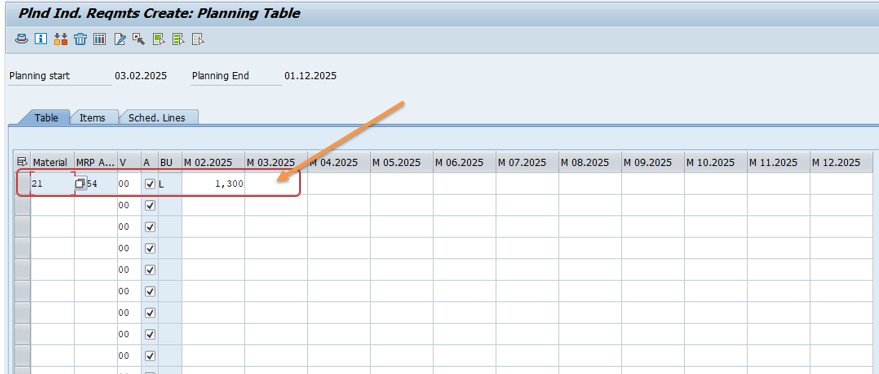Open the Sched. Lines tab
Screen dimensions: 879x374
pyautogui.click(x=156, y=118)
